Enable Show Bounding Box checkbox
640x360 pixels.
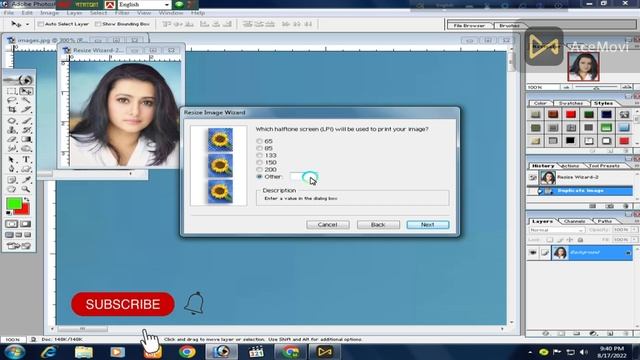tap(98, 24)
